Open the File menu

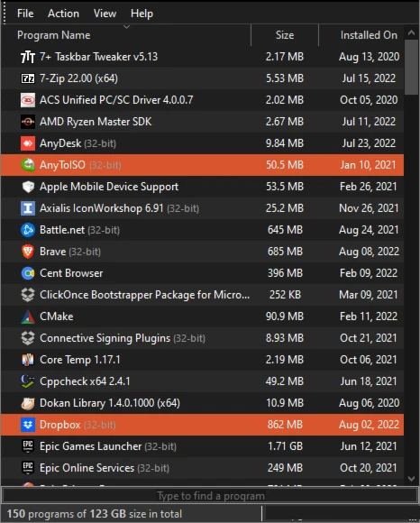point(25,14)
